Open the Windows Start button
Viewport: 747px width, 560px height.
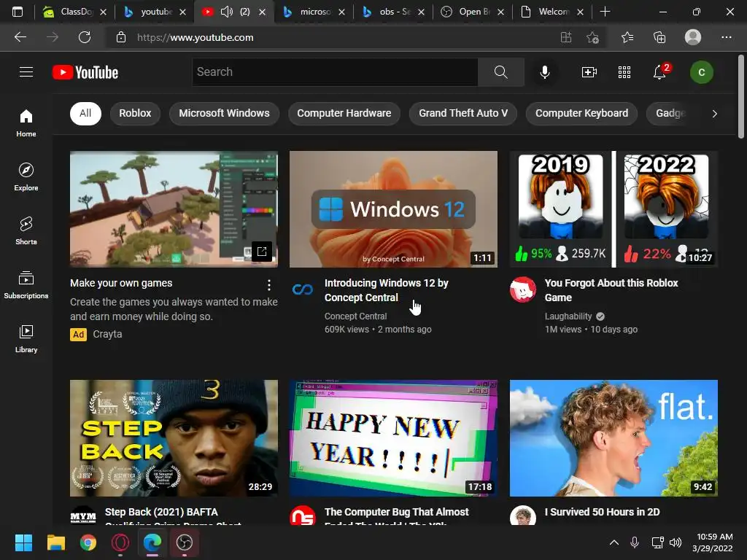(23, 542)
